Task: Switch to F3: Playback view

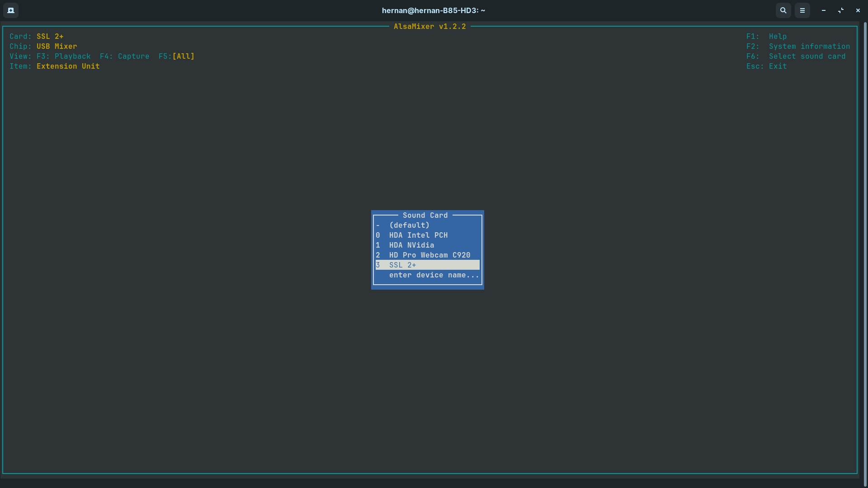Action: coord(64,56)
